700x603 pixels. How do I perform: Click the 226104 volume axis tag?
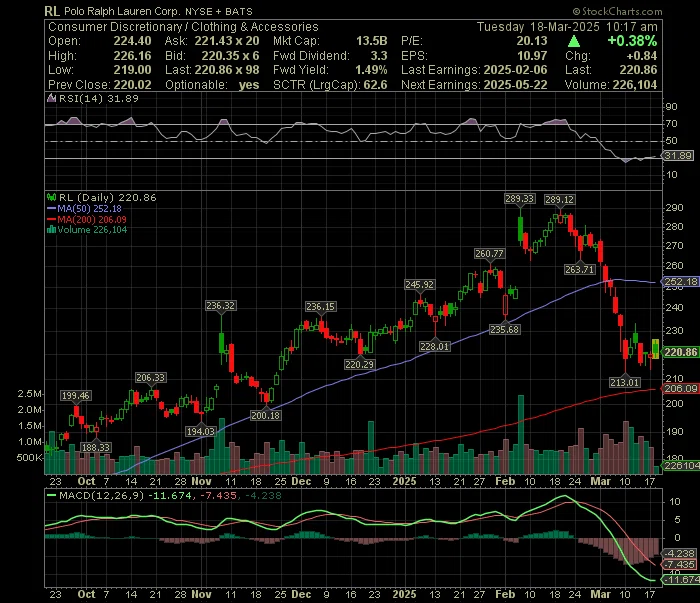[681, 466]
